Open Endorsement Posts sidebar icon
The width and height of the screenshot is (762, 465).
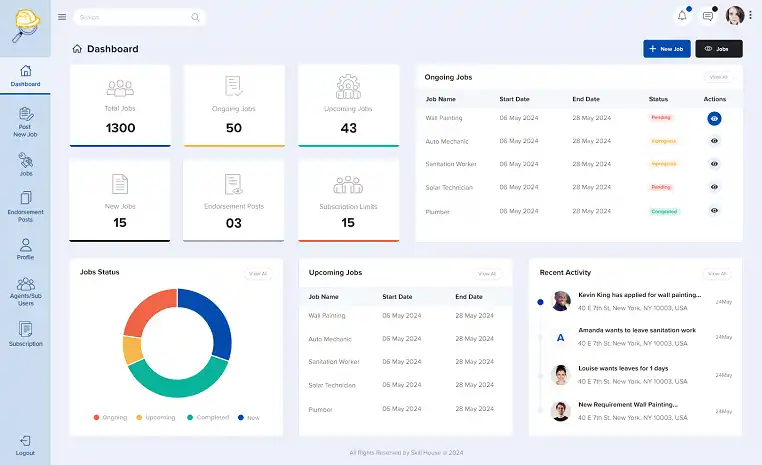click(25, 206)
